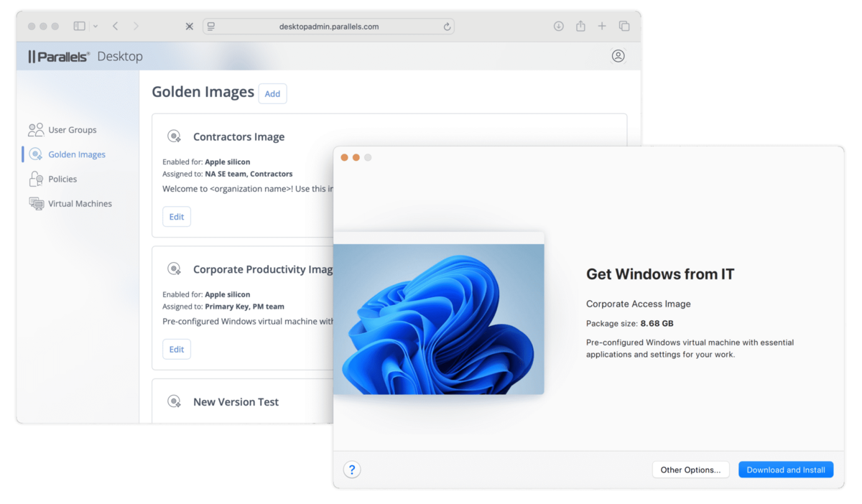This screenshot has width=862, height=504.
Task: Click the Golden Images page heading
Action: pyautogui.click(x=203, y=92)
